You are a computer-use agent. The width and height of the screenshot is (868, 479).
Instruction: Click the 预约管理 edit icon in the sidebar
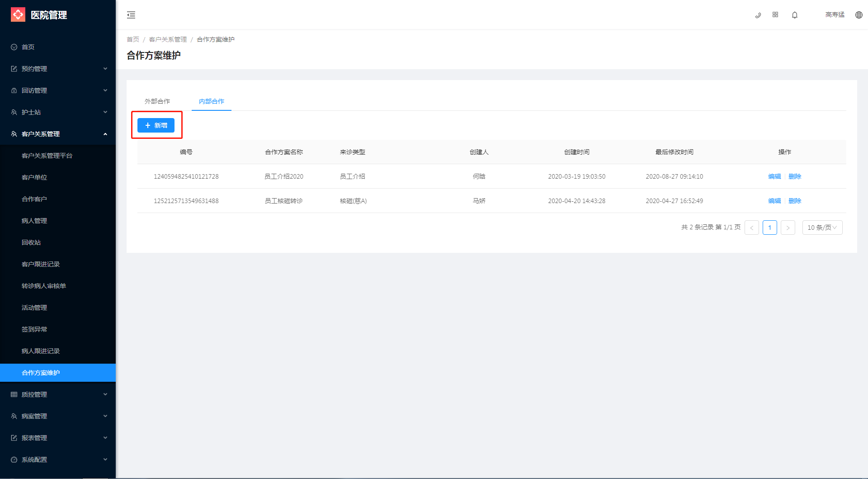[14, 69]
